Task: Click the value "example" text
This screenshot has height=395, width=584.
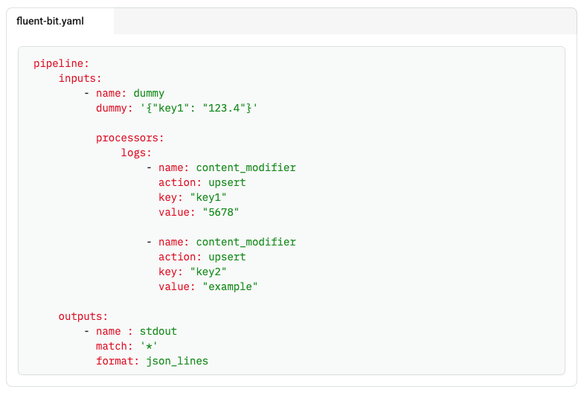Action: (230, 287)
